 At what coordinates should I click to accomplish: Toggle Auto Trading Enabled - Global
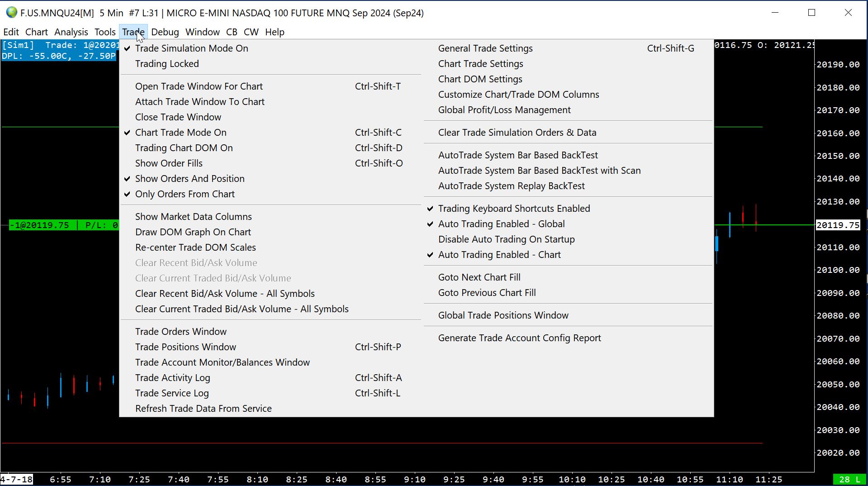click(501, 224)
